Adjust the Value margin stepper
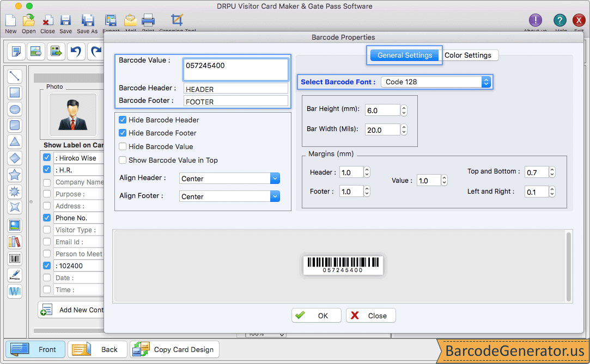This screenshot has width=590, height=364. 444,180
